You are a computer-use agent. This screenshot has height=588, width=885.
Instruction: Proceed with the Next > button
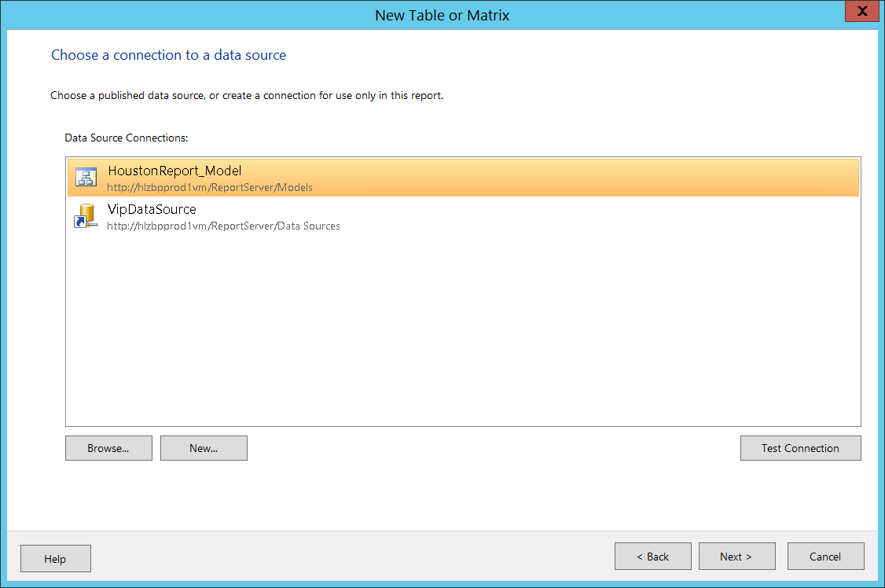(x=736, y=557)
